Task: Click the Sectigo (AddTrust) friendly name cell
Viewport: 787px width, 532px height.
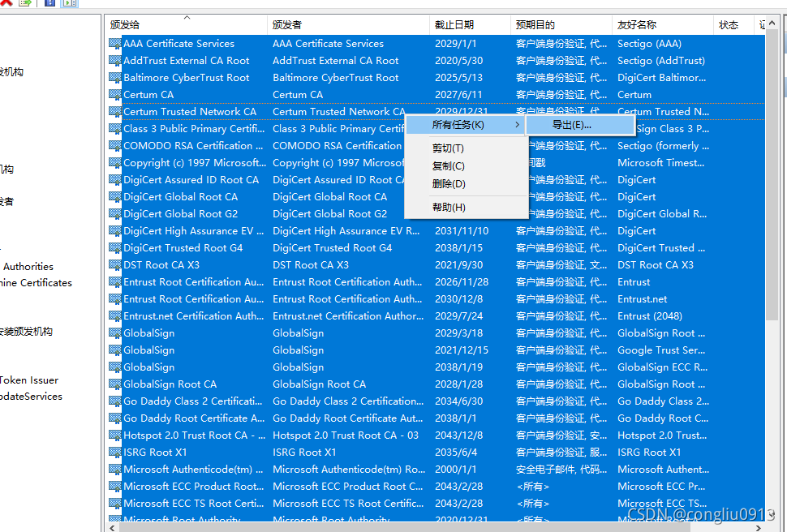Action: pyautogui.click(x=661, y=61)
